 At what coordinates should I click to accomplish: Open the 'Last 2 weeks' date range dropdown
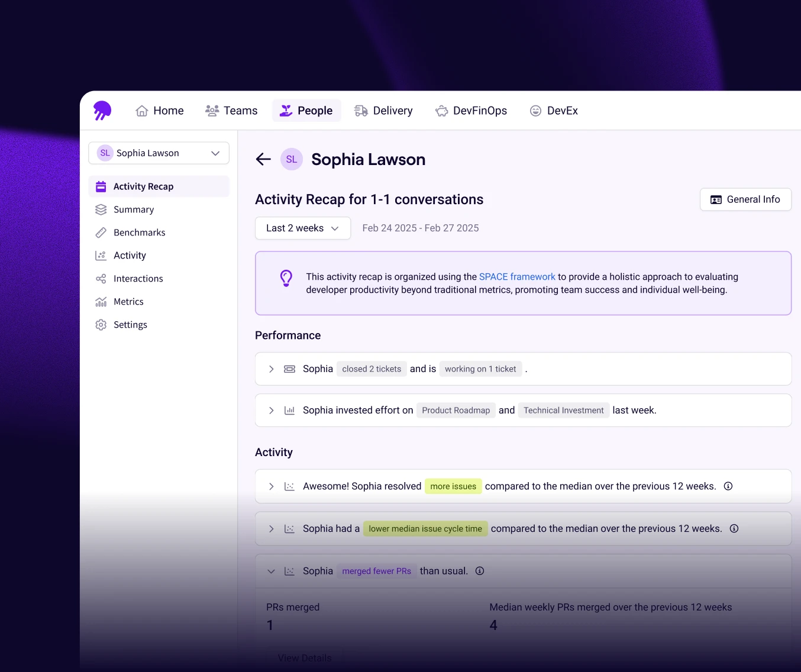click(x=302, y=228)
